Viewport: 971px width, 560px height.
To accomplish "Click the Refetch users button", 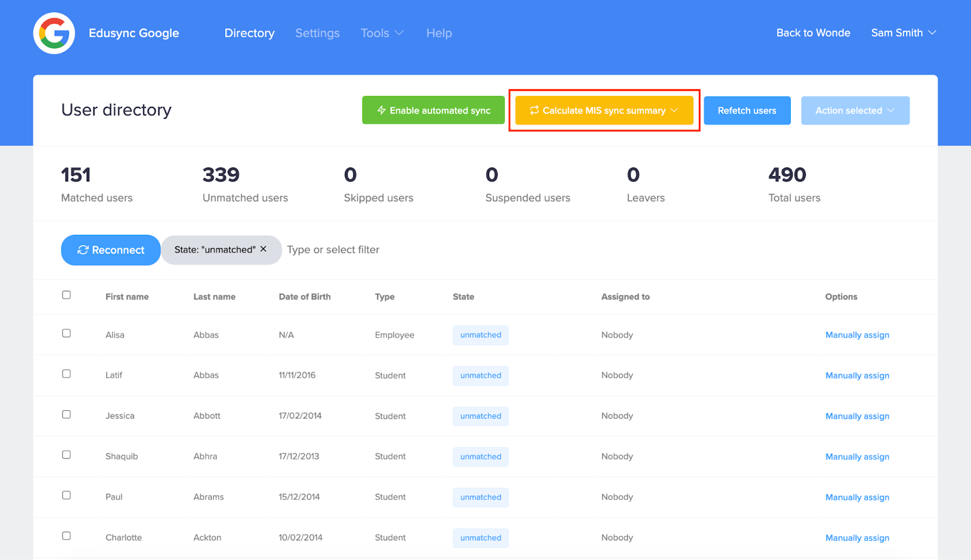I will 747,110.
